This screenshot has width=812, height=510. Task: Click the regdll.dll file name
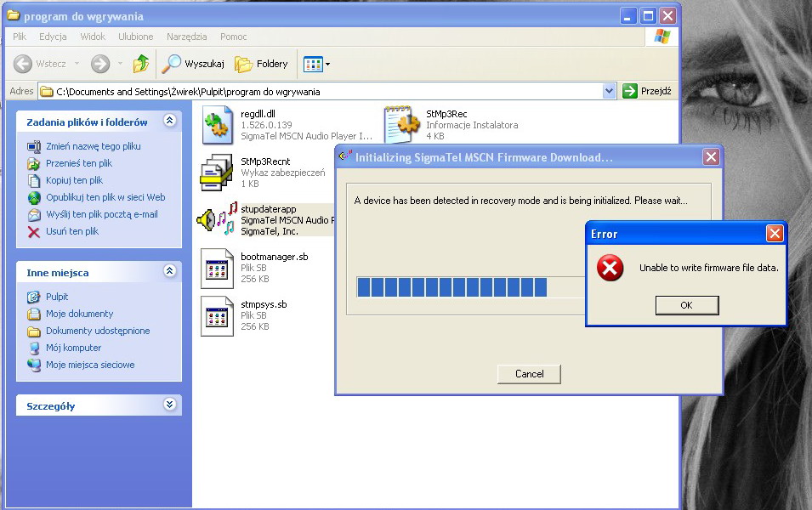click(258, 114)
